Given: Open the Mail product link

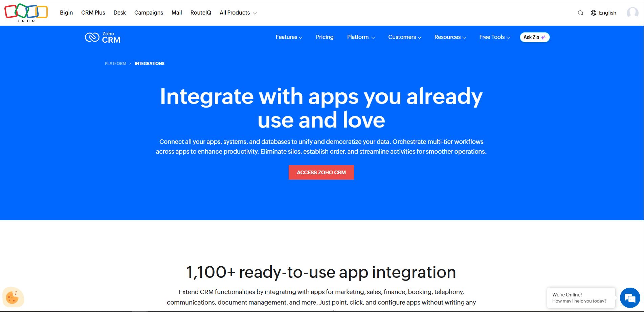Looking at the screenshot, I should click(x=177, y=13).
